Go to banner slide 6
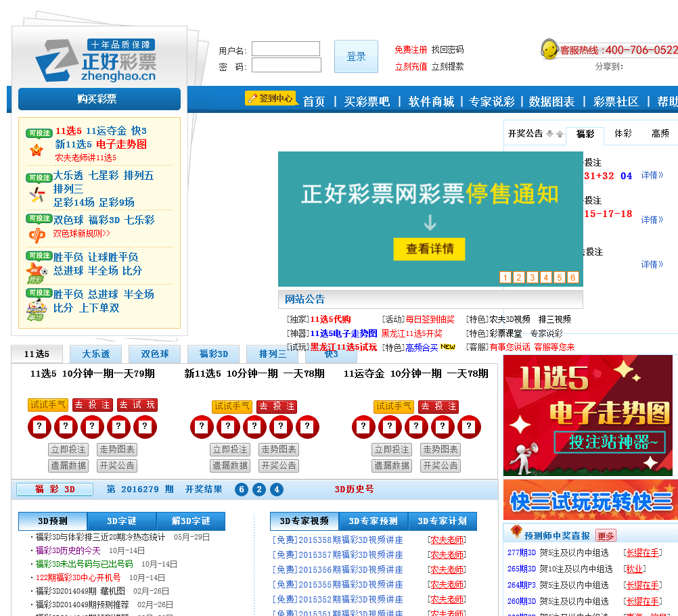The image size is (678, 616). 573,277
